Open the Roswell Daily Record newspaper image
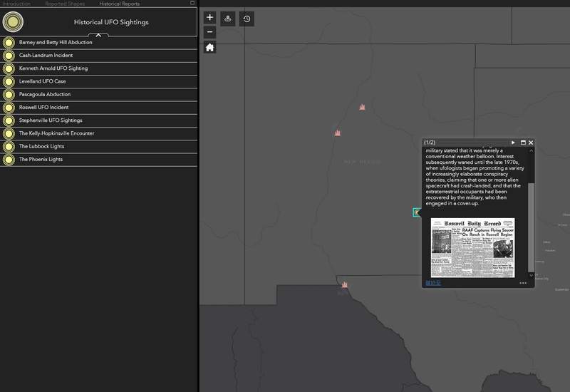This screenshot has width=570, height=392. pos(472,247)
